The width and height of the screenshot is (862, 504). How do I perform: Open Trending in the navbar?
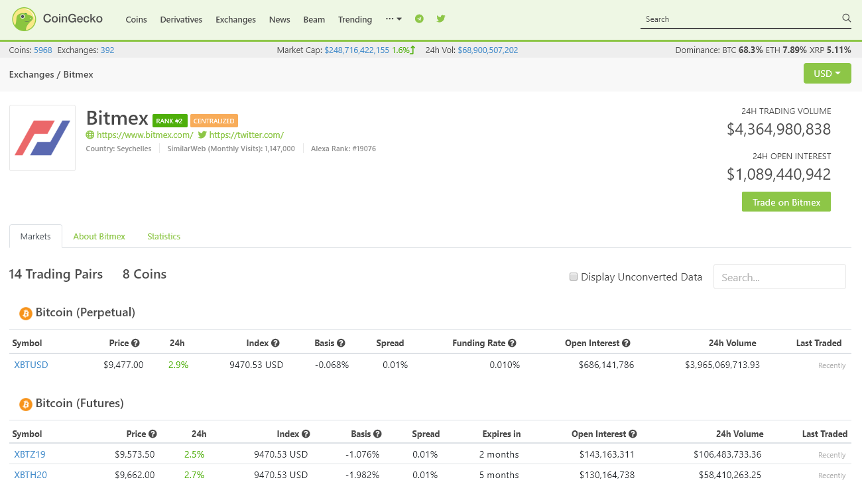355,19
